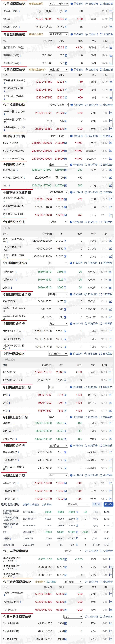Click price range 248600~250600 in tin table
Screen dimensions: 115x644
tap(42, 143)
